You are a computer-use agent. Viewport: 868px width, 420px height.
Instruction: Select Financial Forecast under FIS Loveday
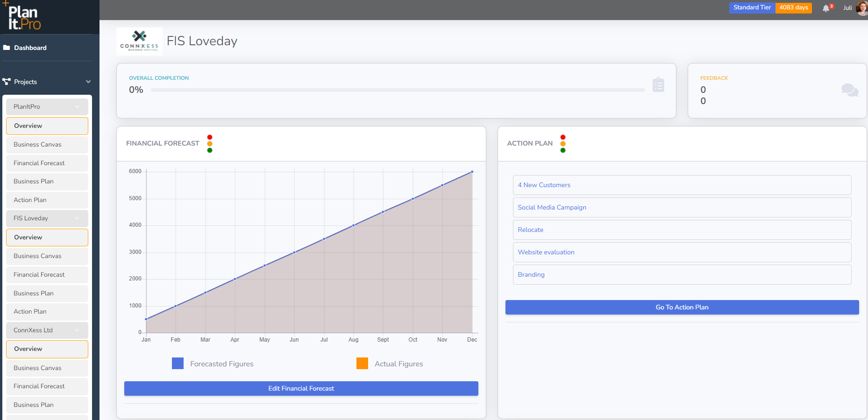coord(47,275)
